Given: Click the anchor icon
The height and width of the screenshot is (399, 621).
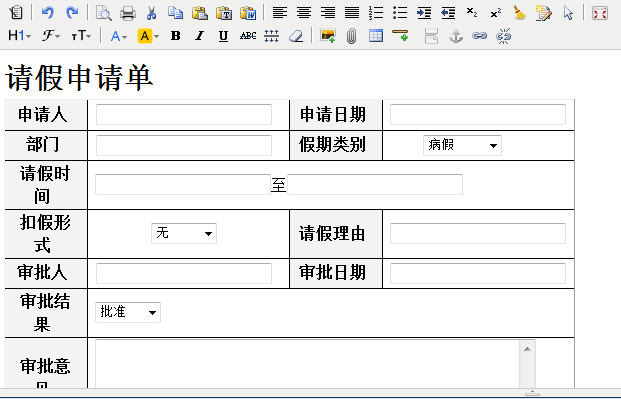Looking at the screenshot, I should (456, 36).
